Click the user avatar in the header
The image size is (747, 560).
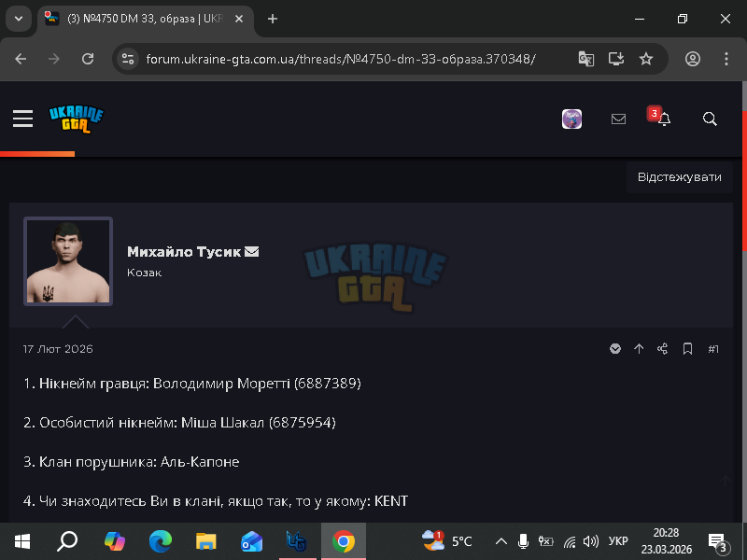click(571, 119)
